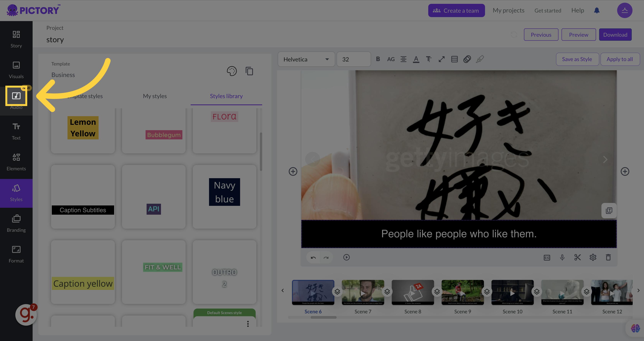Click the scissors trim icon
Screen dimensions: 644x341
577,257
